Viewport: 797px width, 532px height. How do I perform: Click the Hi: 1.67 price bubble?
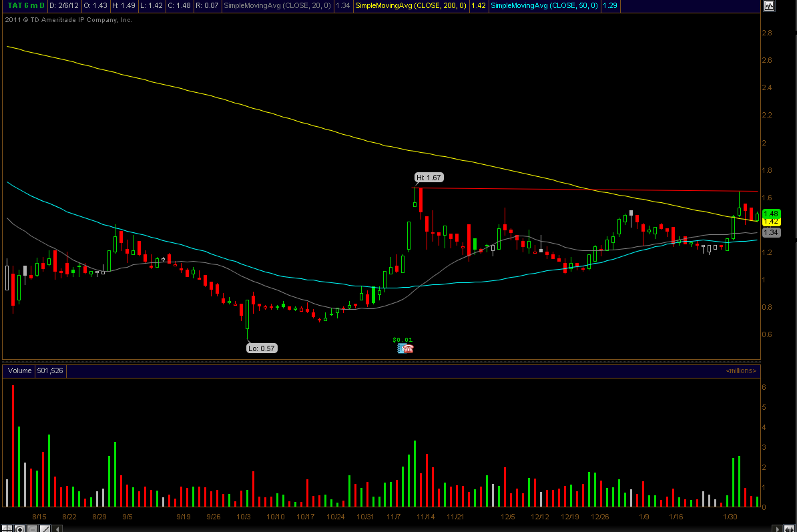coord(429,178)
